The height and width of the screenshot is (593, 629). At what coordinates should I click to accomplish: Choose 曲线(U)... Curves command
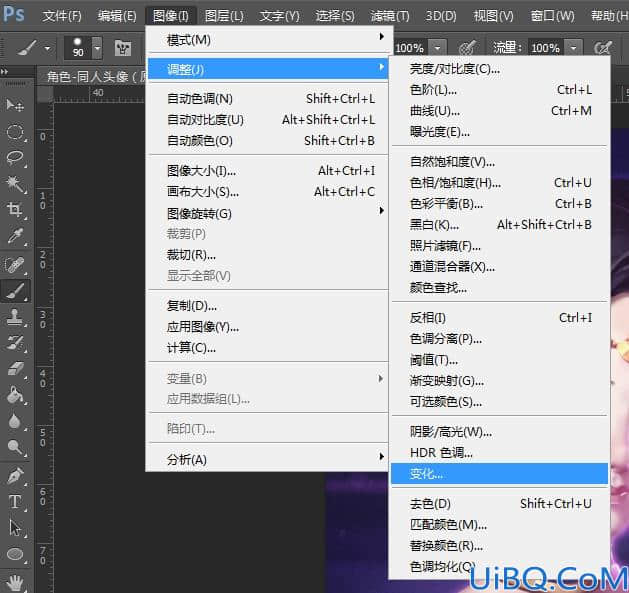click(x=499, y=110)
